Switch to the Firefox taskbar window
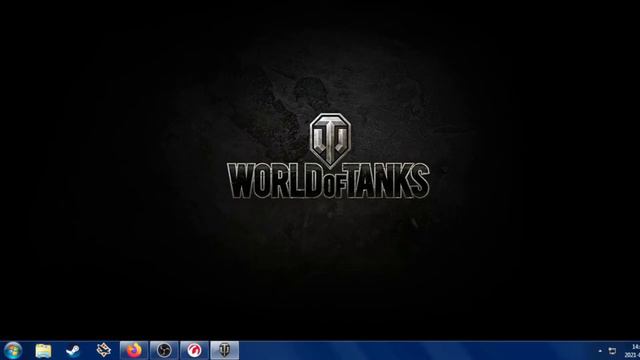The height and width of the screenshot is (360, 640). [133, 351]
